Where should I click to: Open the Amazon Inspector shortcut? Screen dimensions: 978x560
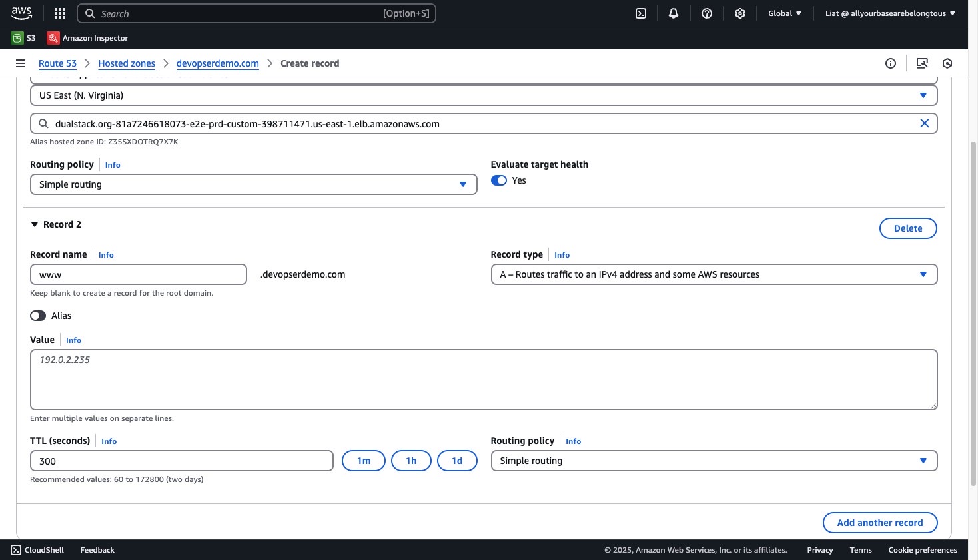click(x=87, y=38)
